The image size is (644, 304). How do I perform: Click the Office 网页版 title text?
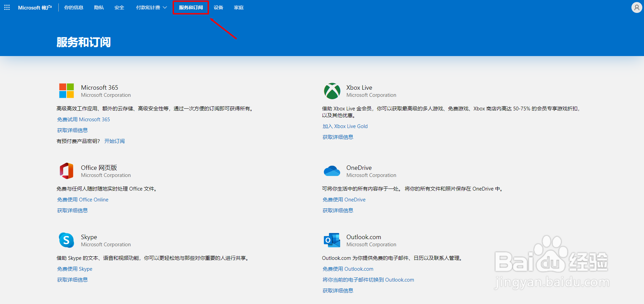[99, 168]
